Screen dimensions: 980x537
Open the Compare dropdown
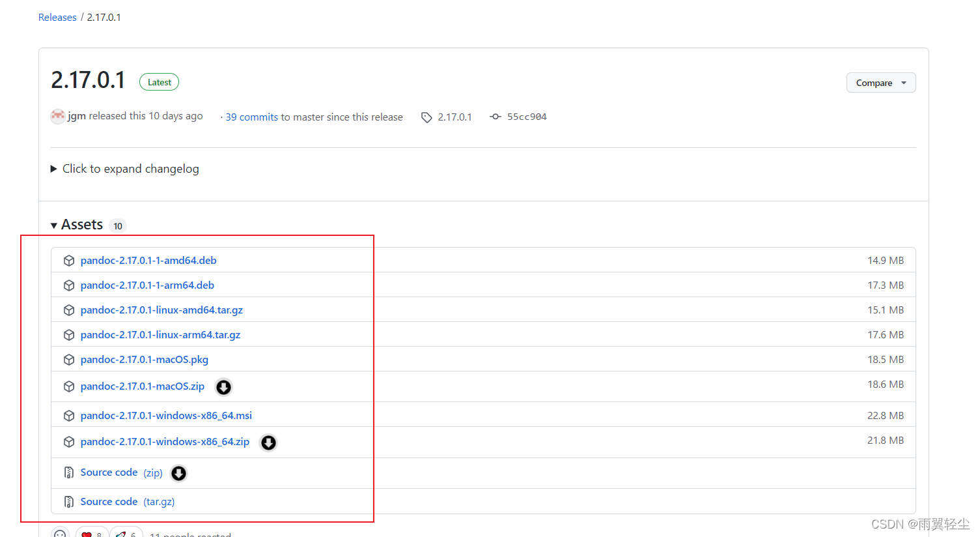881,83
